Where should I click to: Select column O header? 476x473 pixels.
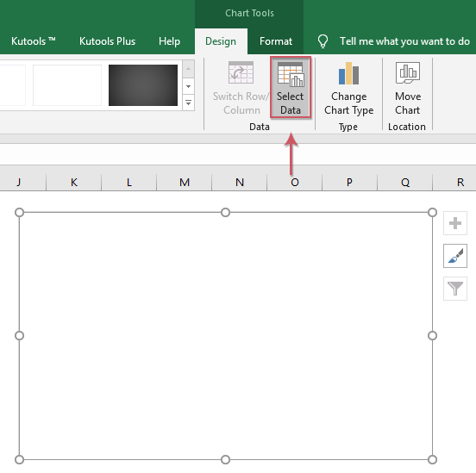[x=295, y=183]
